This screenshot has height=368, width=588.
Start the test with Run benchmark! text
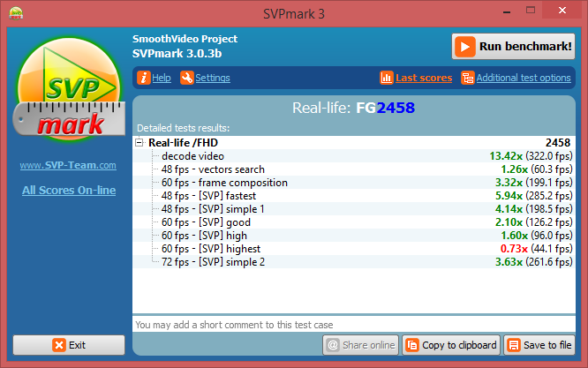[x=525, y=47]
